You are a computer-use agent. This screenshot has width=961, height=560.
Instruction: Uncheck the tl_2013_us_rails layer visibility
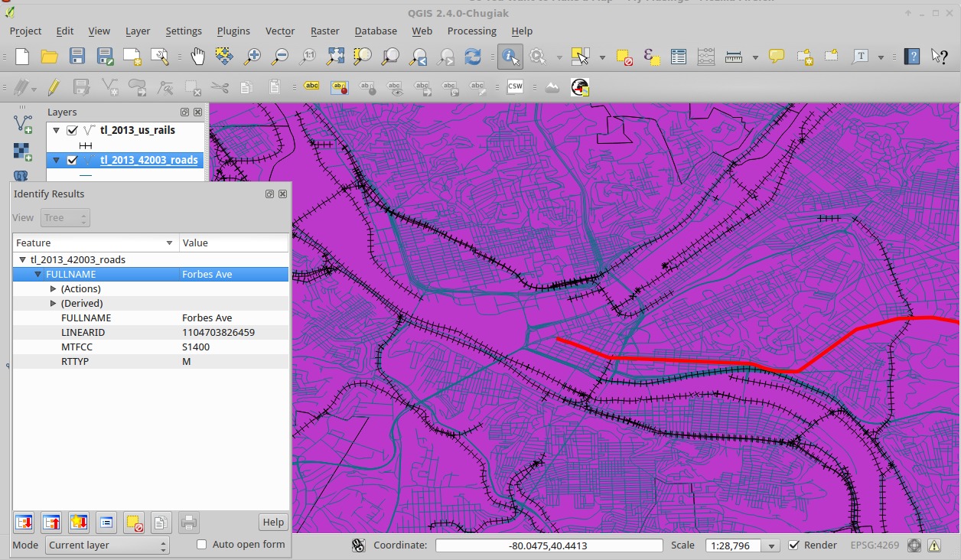point(73,130)
